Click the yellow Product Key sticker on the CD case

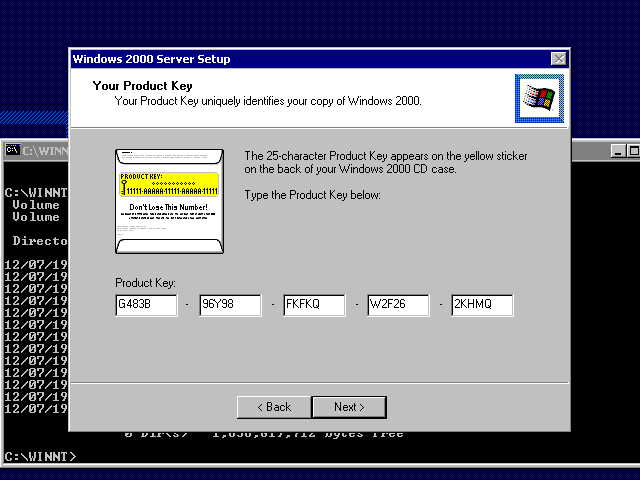click(x=168, y=185)
